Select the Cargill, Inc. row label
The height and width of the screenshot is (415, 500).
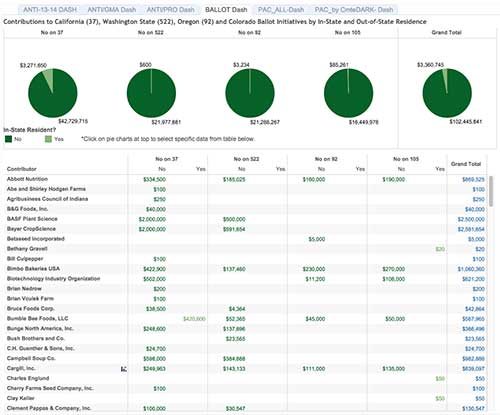(21, 368)
